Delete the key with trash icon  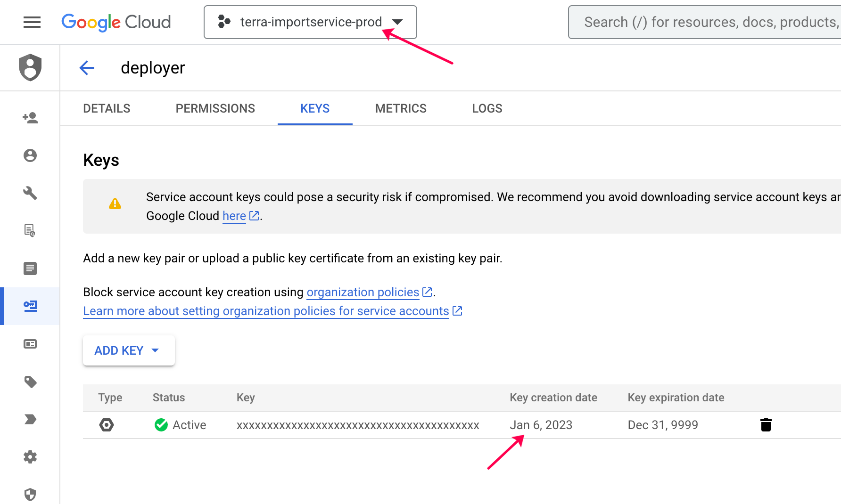point(766,425)
